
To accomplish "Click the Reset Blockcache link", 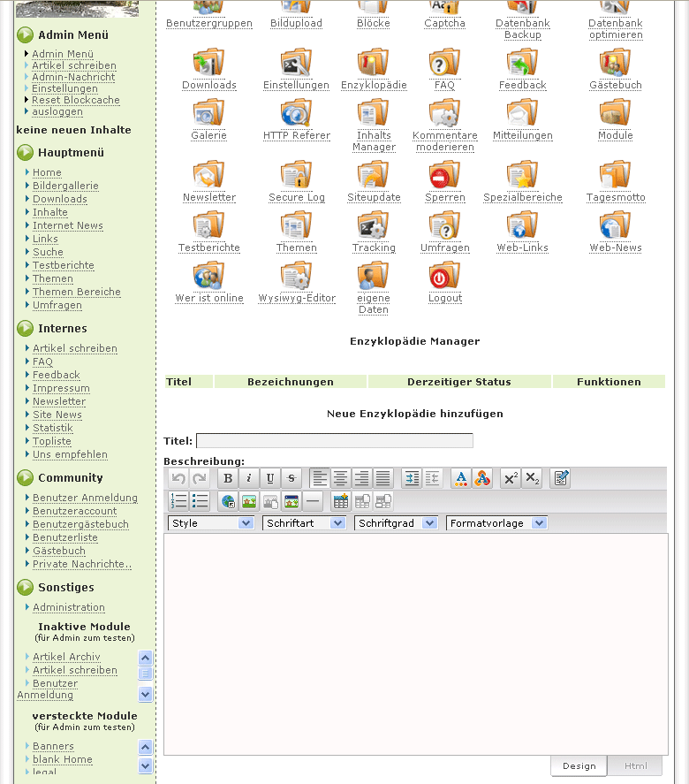I will (x=76, y=100).
